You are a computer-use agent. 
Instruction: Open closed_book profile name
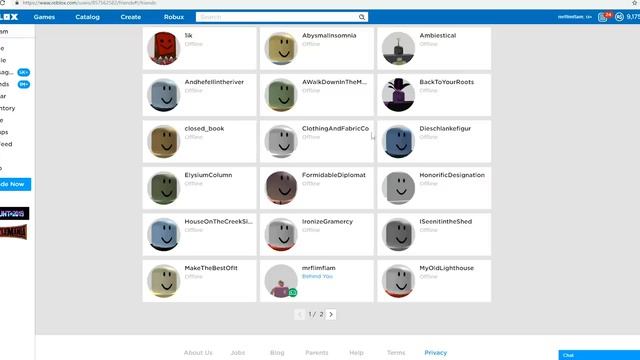(x=204, y=129)
